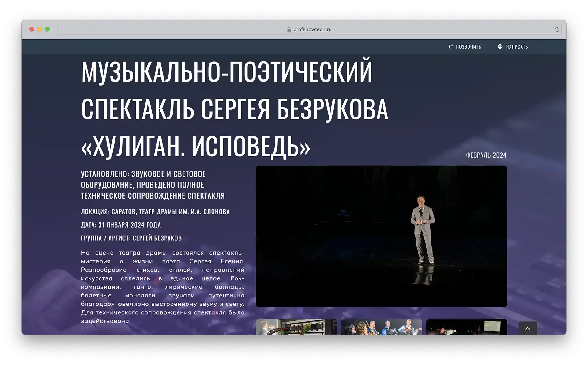The image size is (588, 368).
Task: Click the ФЕВРАЛЬ 2024 date label
Action: coord(486,155)
